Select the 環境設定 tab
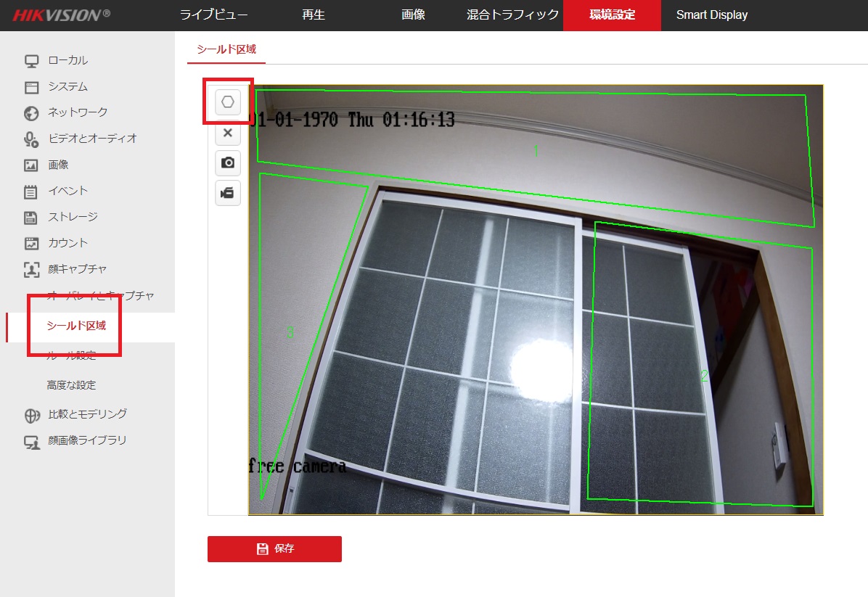868x597 pixels. pyautogui.click(x=613, y=15)
